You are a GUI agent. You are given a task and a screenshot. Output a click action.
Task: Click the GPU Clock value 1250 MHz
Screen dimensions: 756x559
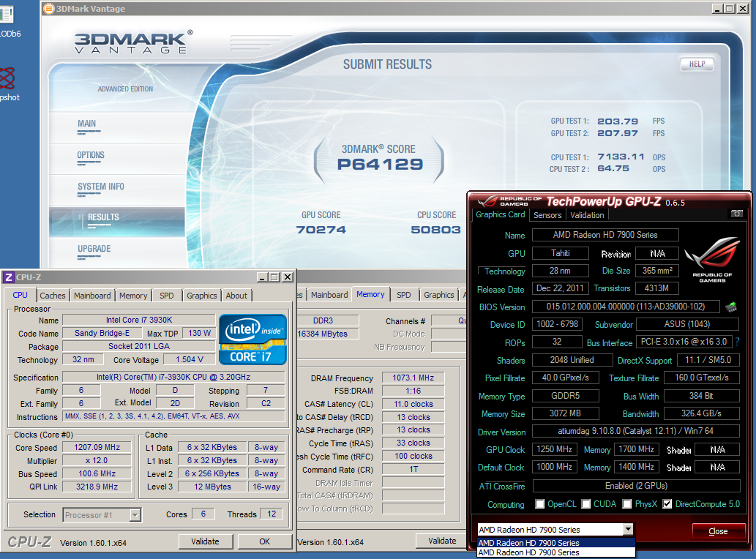(555, 449)
